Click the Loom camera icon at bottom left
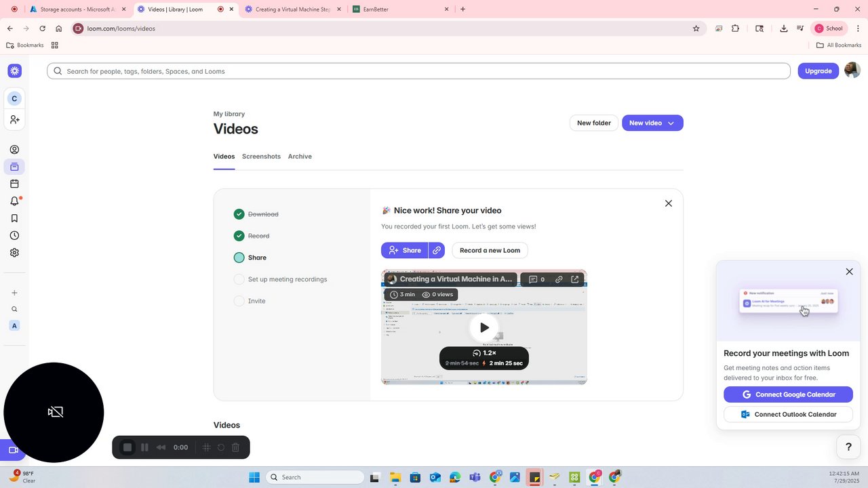The image size is (868, 488). point(12,450)
